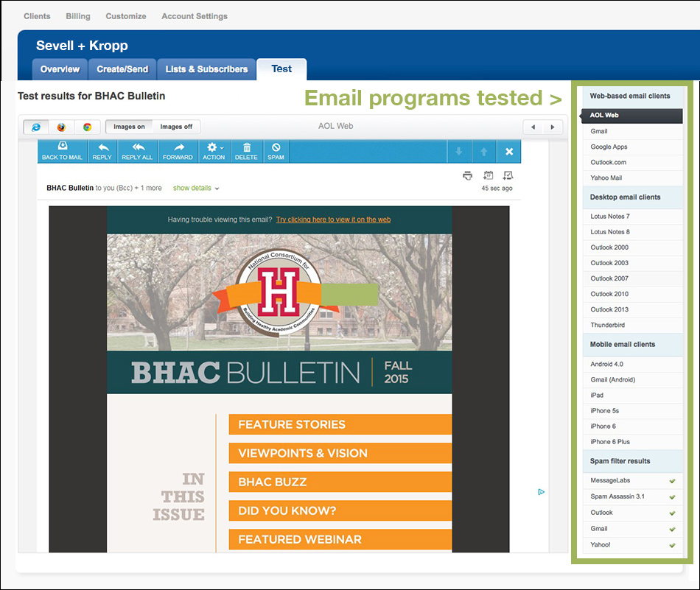Image resolution: width=700 pixels, height=590 pixels.
Task: Click the Yahoo! spam filter green checkmark
Action: (672, 545)
